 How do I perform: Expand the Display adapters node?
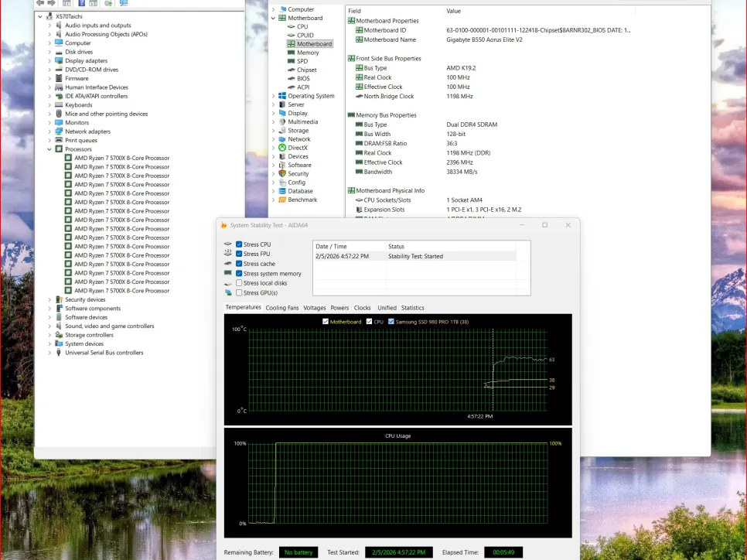pos(49,60)
